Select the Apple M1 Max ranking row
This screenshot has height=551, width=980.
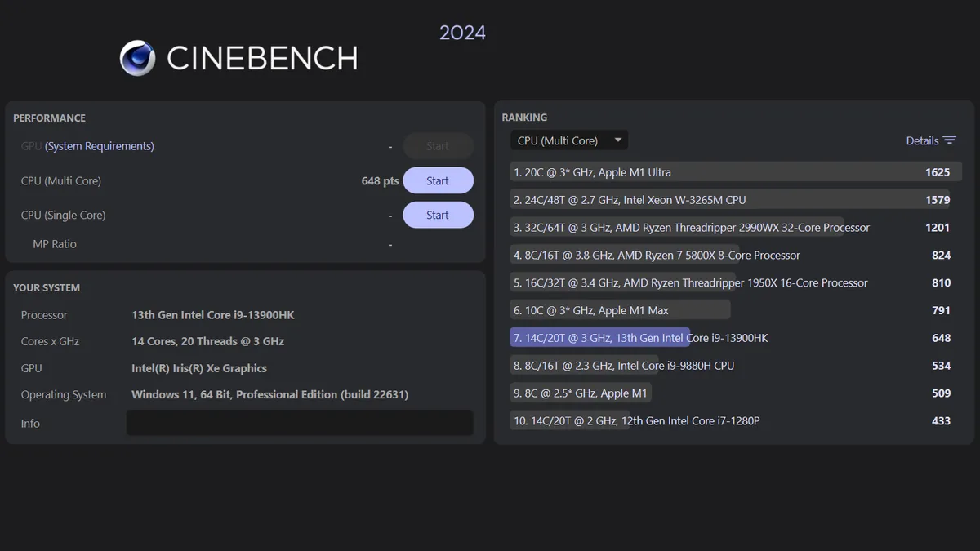[590, 310]
